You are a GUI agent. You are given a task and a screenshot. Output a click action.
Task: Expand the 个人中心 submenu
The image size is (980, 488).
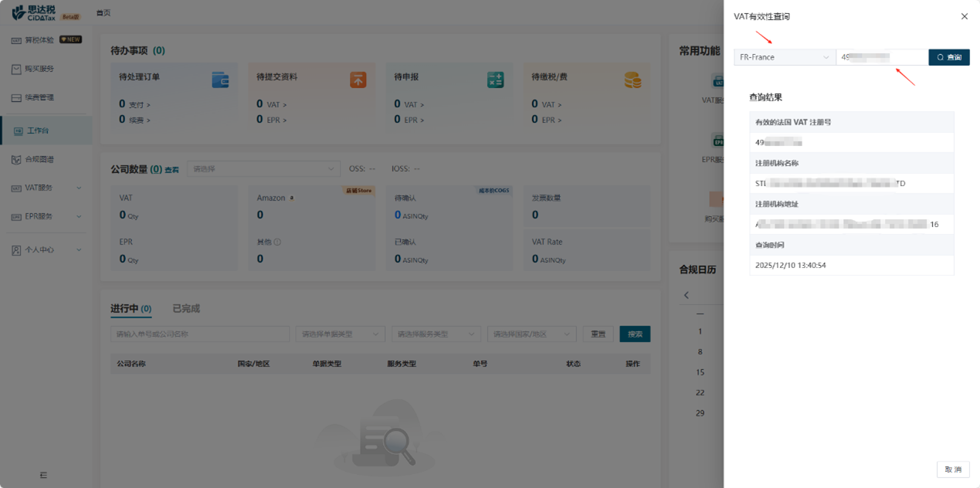tap(46, 250)
